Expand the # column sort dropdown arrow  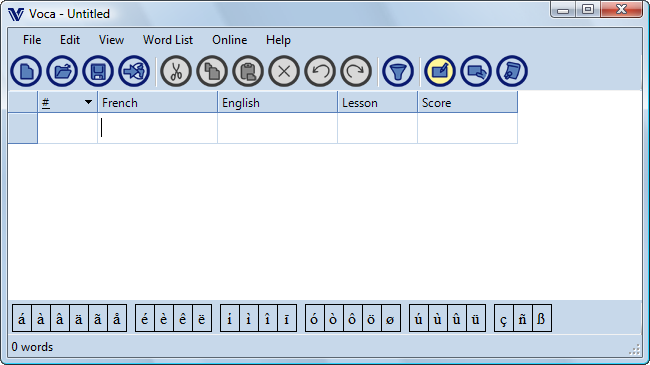[88, 102]
